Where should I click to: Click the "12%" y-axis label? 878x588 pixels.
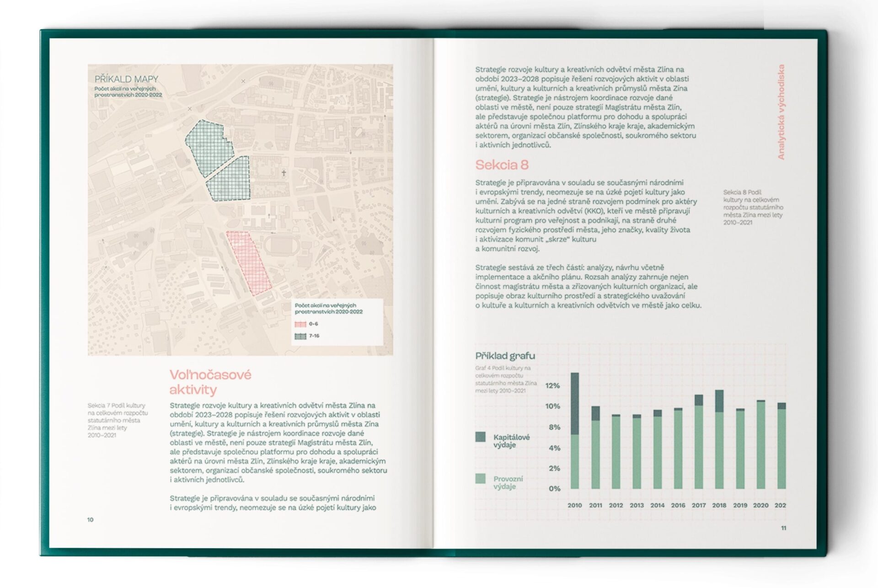[552, 385]
